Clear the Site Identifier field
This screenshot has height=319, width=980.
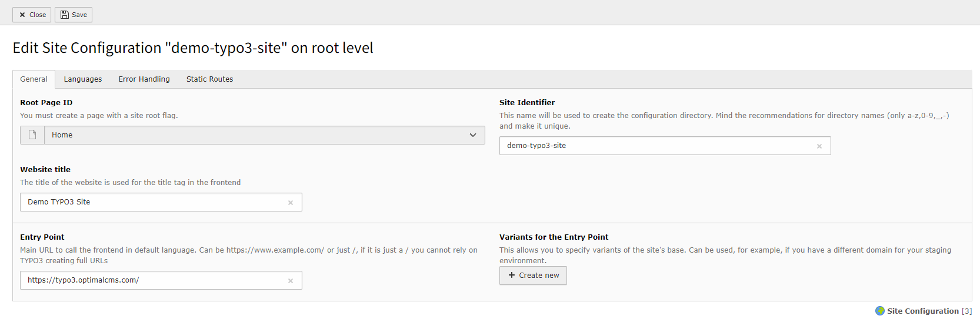point(819,146)
